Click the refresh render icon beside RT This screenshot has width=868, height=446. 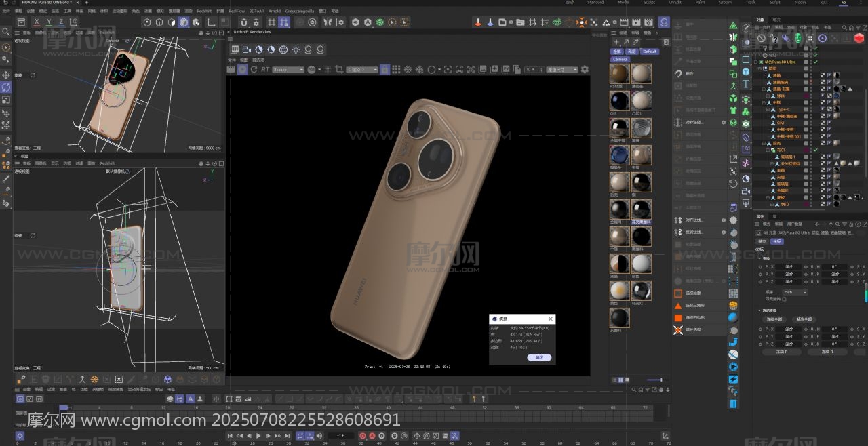point(255,70)
